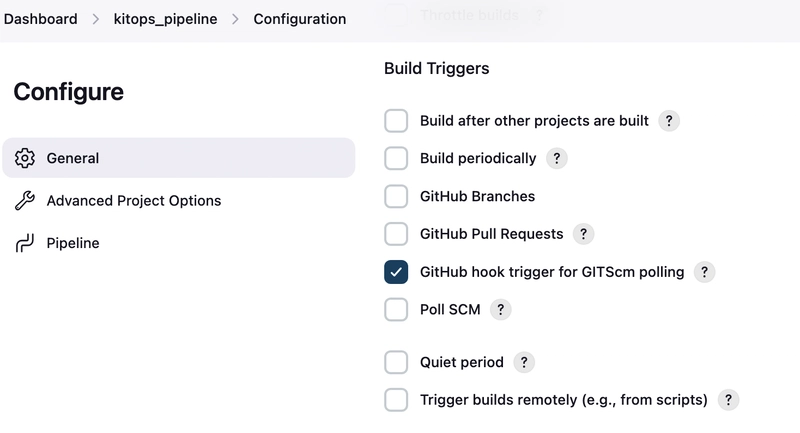Enable Build after other projects are built
Screen dimensions: 800x433
(396, 121)
